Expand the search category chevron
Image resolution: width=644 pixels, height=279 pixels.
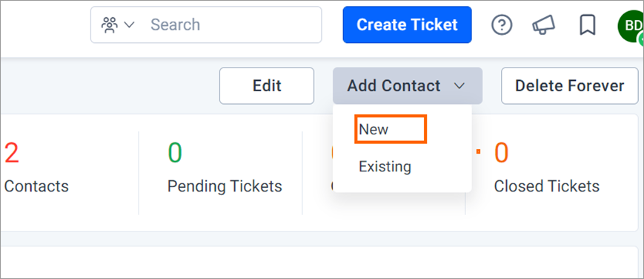(x=129, y=25)
